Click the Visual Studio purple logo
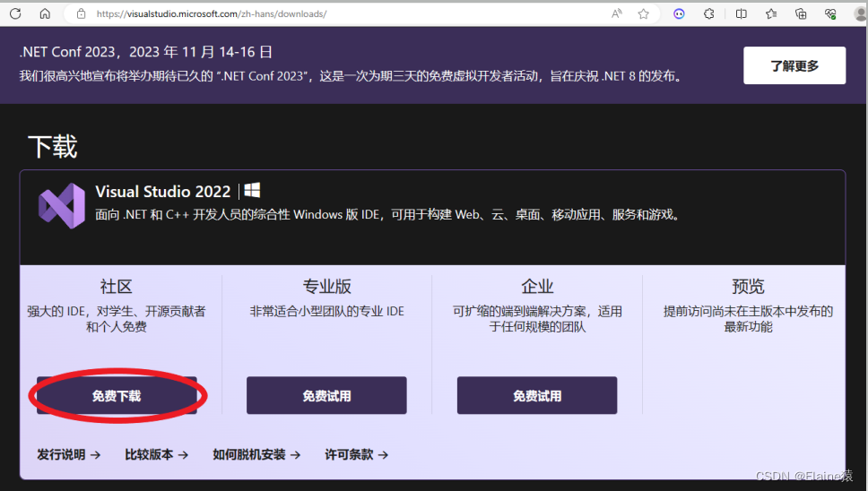This screenshot has height=491, width=868. point(62,206)
